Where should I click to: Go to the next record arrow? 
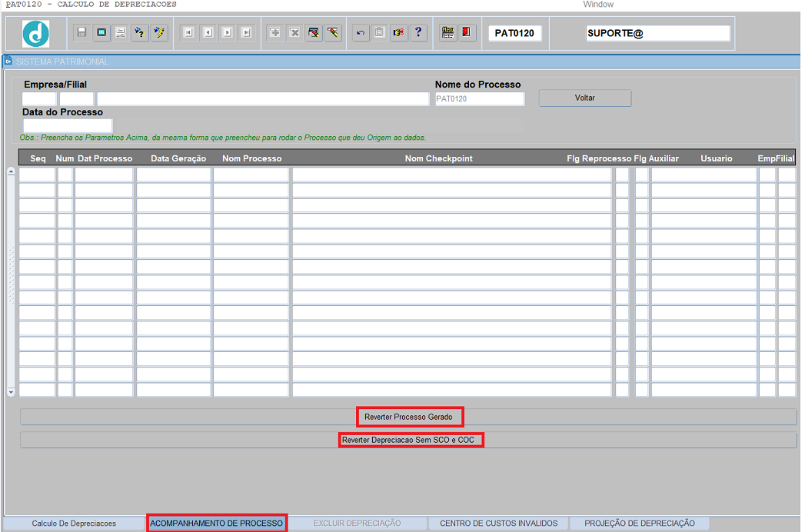(227, 33)
